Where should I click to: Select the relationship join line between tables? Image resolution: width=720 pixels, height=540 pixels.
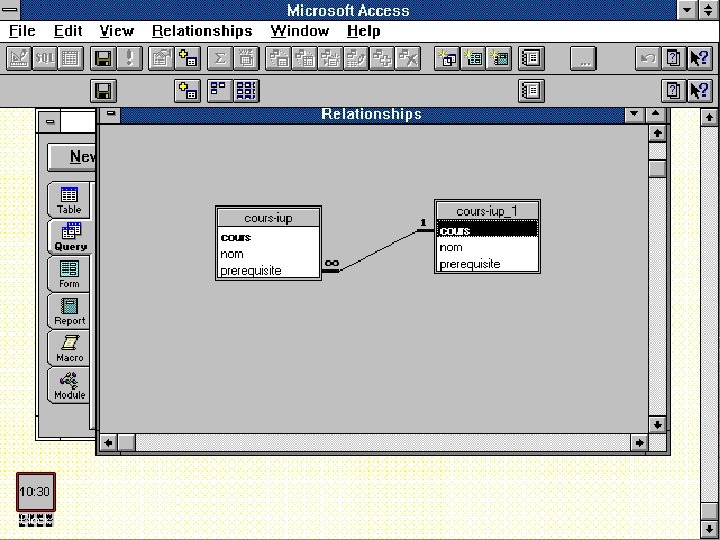click(x=378, y=251)
